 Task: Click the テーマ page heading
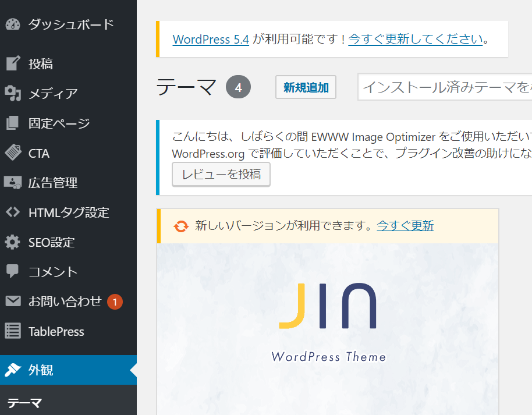tap(186, 87)
